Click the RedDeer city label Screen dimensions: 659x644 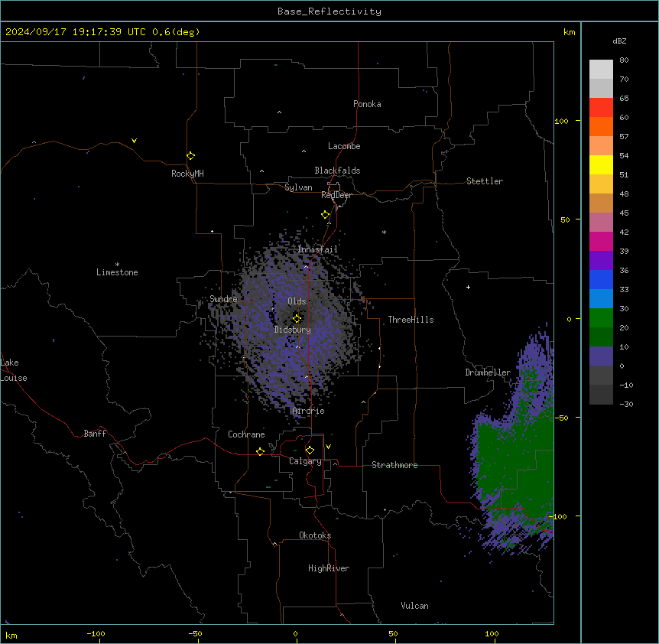[x=336, y=195]
